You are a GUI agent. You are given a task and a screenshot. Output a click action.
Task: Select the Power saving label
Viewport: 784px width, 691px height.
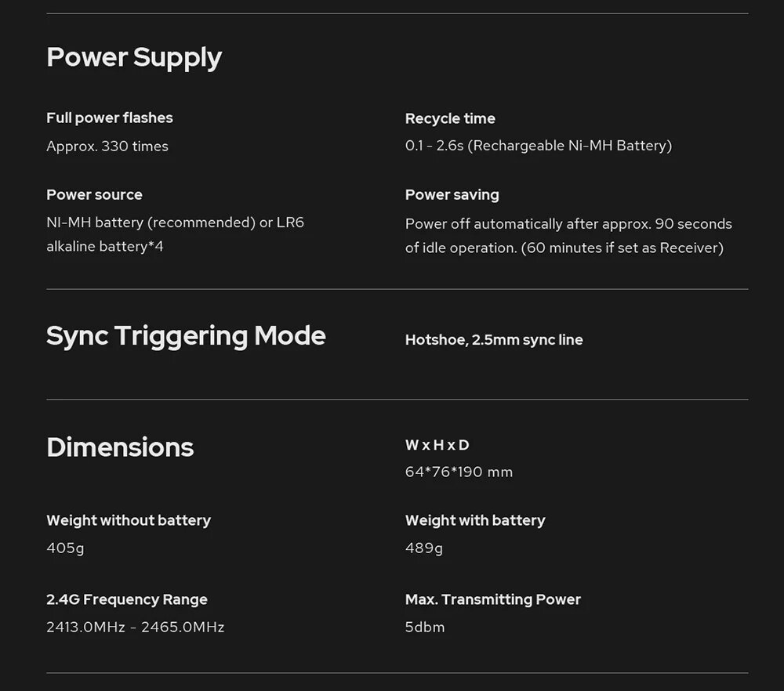452,195
